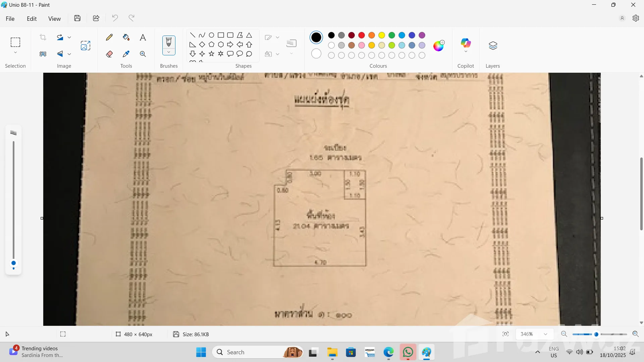Select the Text tool
The width and height of the screenshot is (644, 362).
[x=143, y=37]
